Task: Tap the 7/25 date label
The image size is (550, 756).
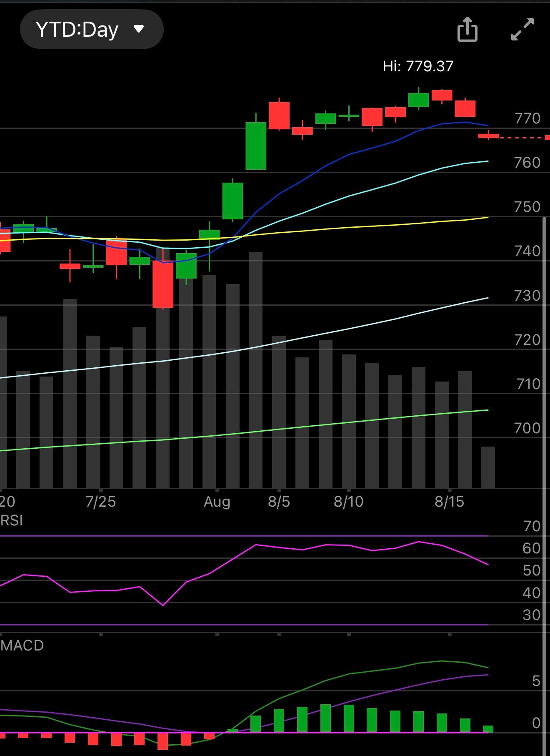Action: click(x=101, y=502)
